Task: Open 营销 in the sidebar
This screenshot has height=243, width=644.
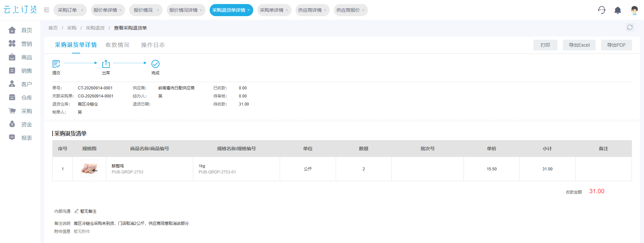Action: (x=20, y=44)
